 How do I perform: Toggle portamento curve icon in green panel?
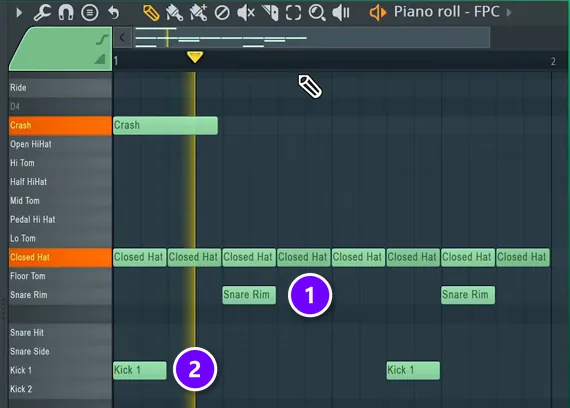tap(102, 39)
